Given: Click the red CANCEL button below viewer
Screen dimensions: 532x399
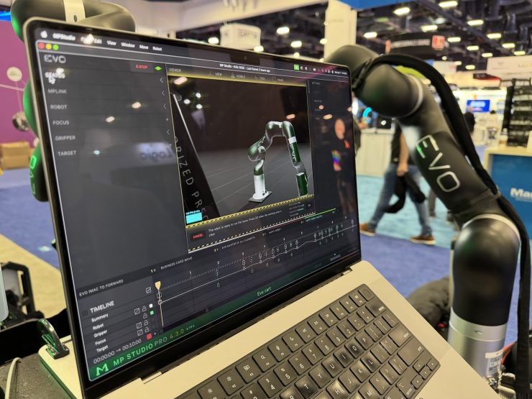Looking at the screenshot, I should point(198,235).
